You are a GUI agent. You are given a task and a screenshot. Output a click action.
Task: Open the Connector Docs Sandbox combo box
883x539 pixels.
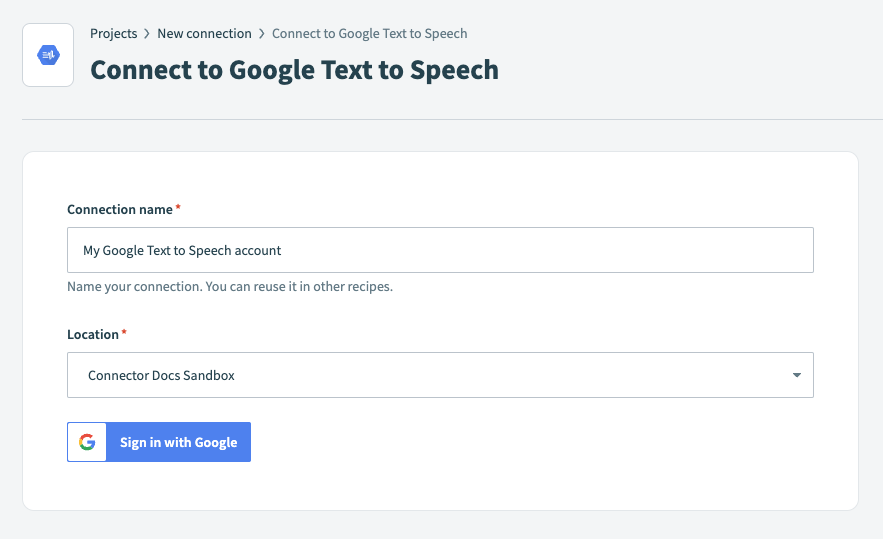[440, 375]
